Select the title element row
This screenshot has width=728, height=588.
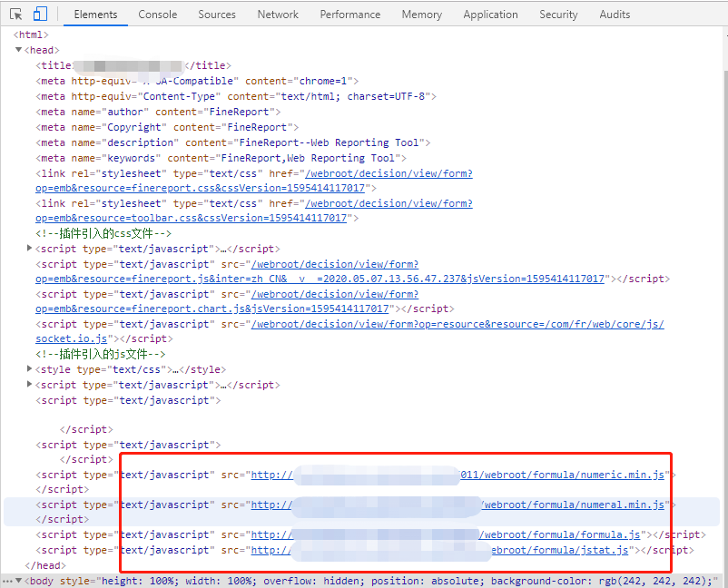click(133, 65)
